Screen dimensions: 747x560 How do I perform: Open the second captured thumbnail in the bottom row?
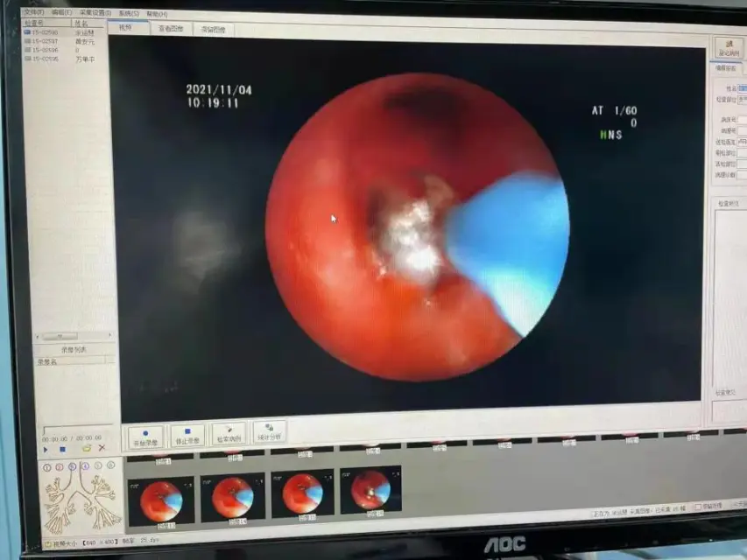[x=232, y=498]
